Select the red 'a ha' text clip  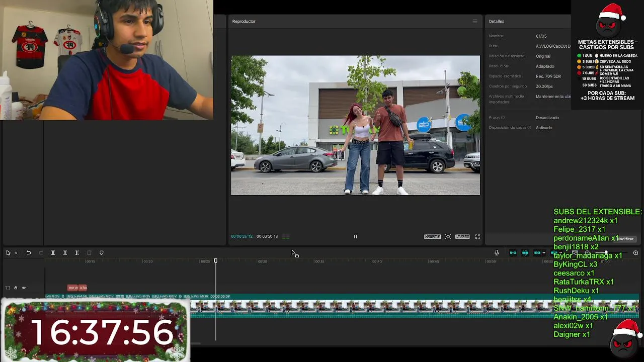[x=82, y=288]
